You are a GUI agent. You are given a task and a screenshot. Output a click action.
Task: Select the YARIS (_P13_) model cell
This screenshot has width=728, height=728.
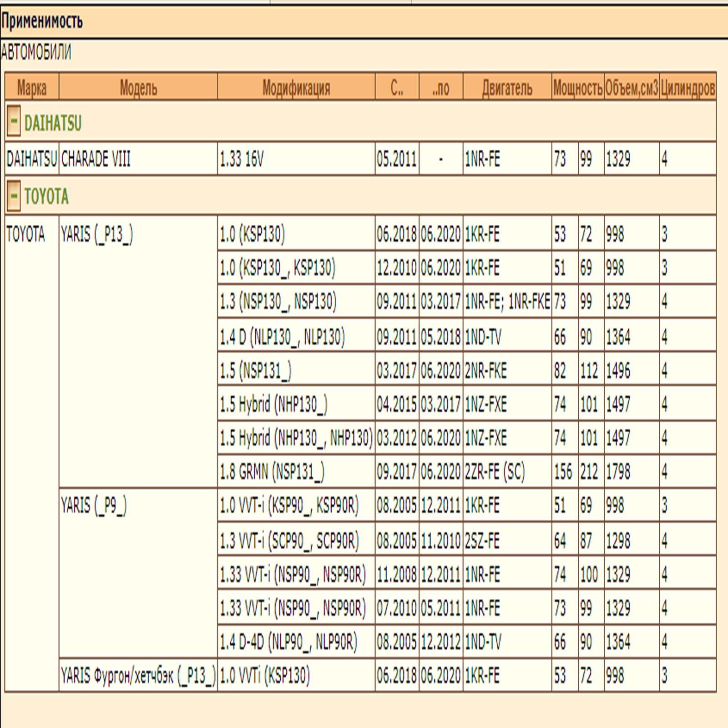(97, 235)
